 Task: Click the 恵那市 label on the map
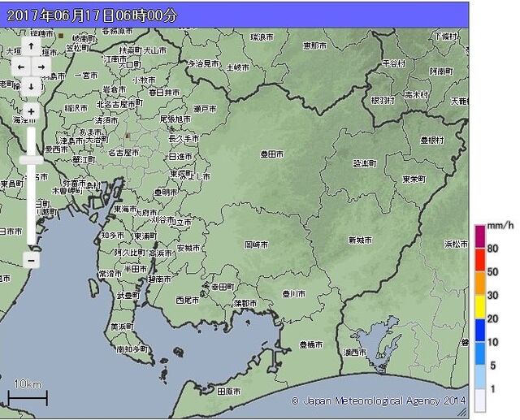point(315,45)
